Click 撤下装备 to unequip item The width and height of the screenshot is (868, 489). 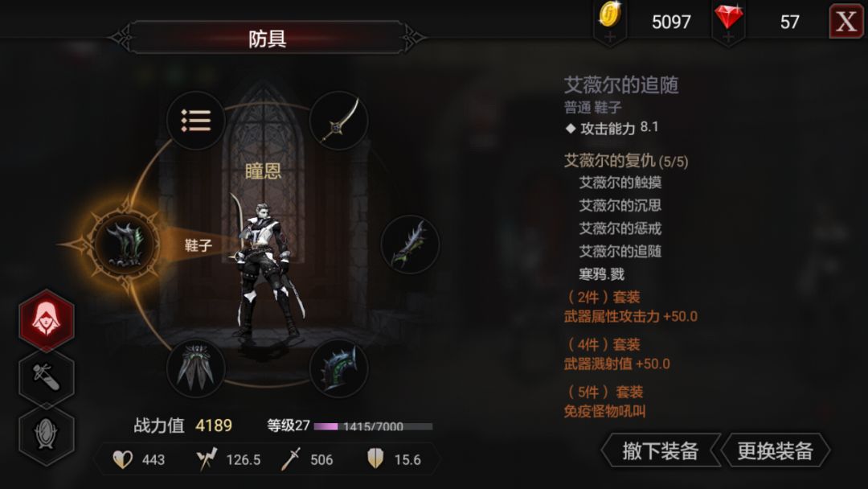point(661,450)
